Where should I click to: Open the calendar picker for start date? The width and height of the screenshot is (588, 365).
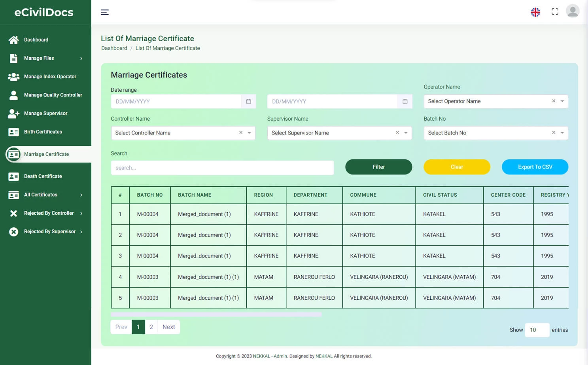point(248,101)
